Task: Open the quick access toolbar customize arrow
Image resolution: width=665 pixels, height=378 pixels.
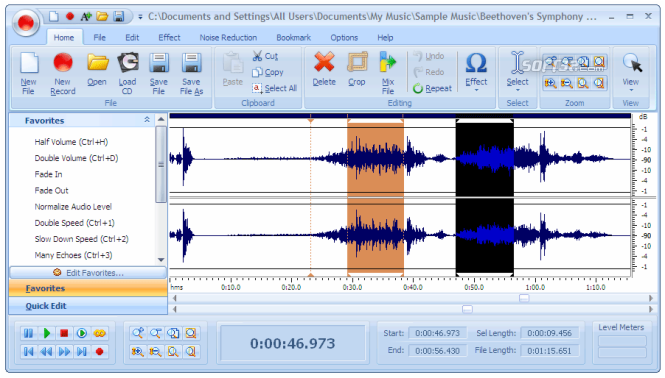Action: (x=140, y=17)
